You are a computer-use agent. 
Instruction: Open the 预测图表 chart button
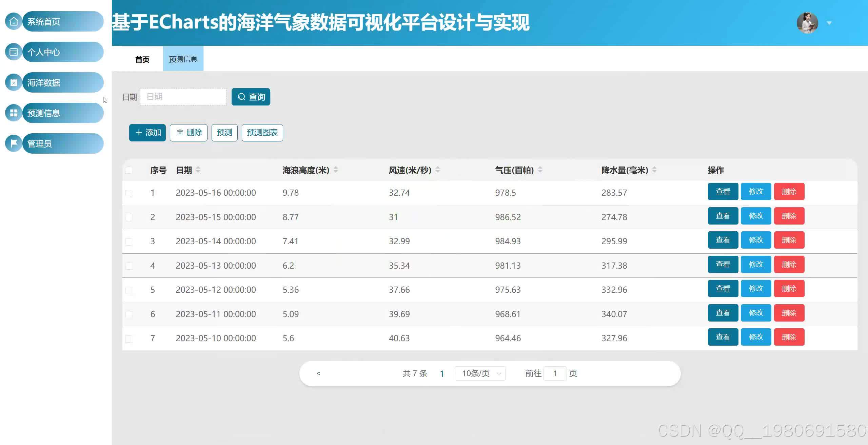coord(262,133)
